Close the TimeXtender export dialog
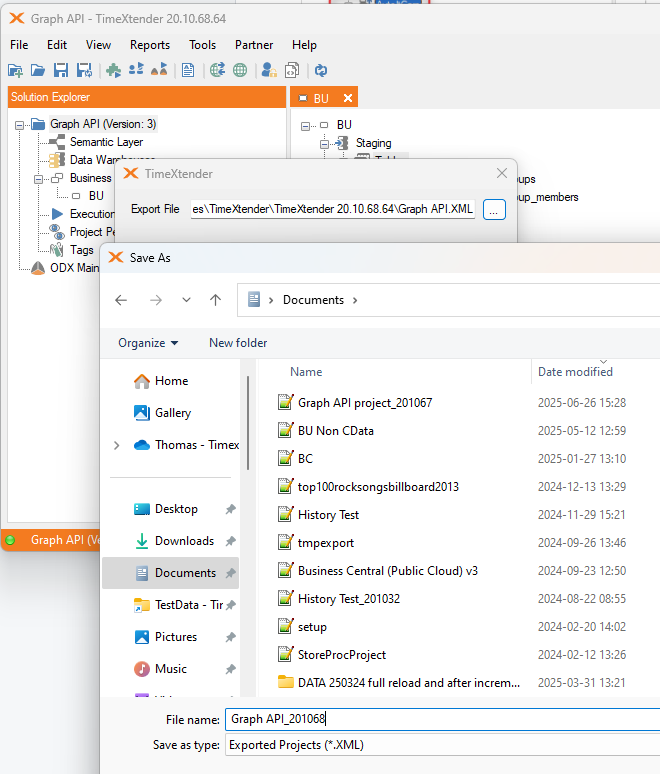 502,173
